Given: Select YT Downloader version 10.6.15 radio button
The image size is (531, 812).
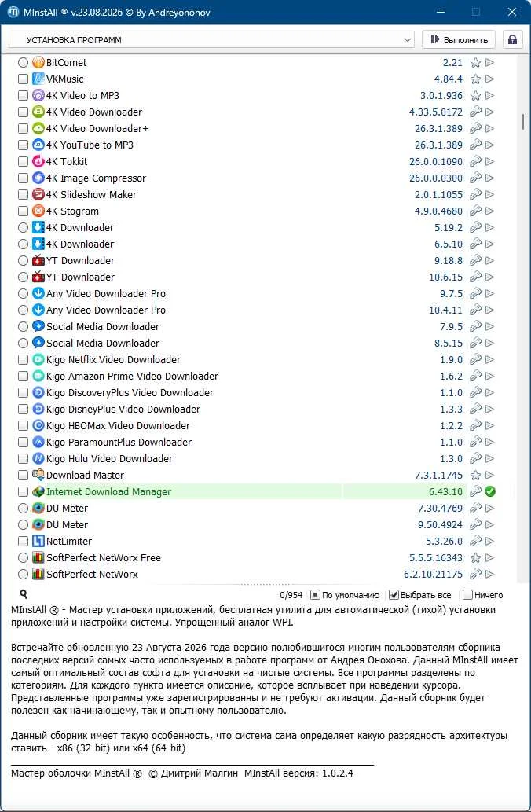Looking at the screenshot, I should 23,277.
